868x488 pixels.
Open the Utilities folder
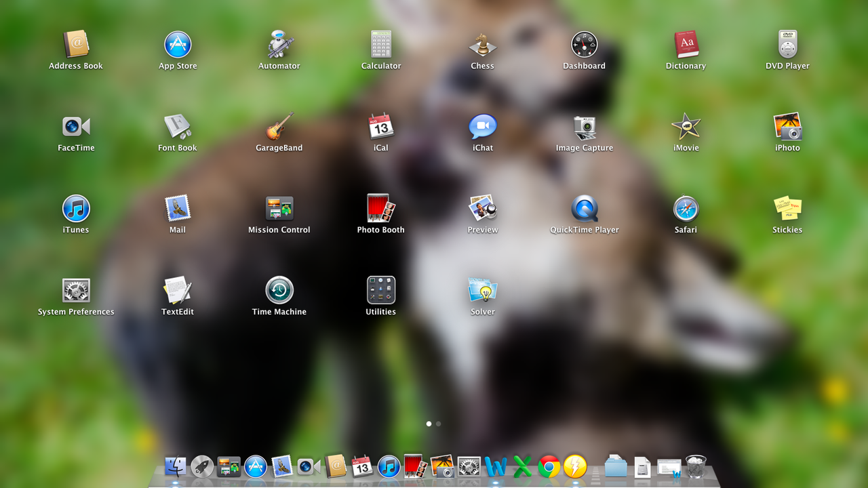[x=381, y=291]
